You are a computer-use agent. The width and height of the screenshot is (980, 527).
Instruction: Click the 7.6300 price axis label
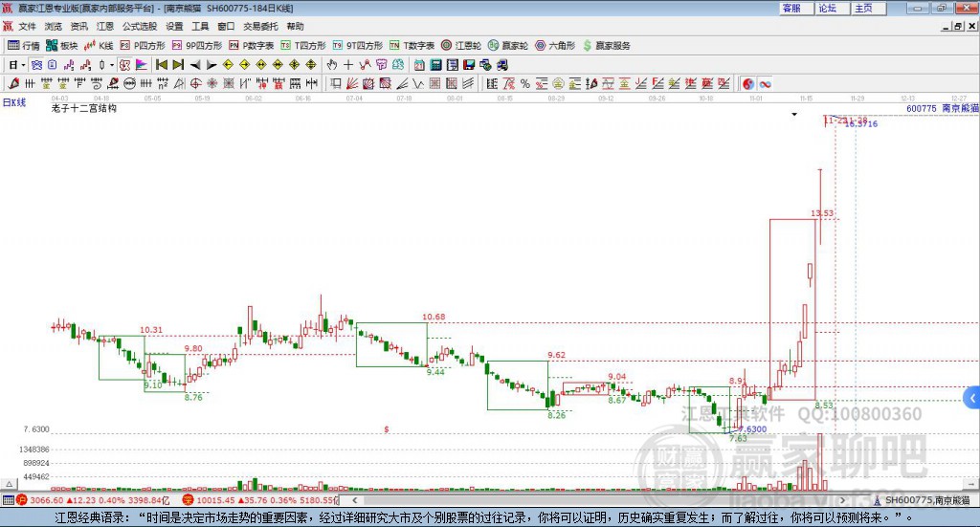(x=36, y=429)
